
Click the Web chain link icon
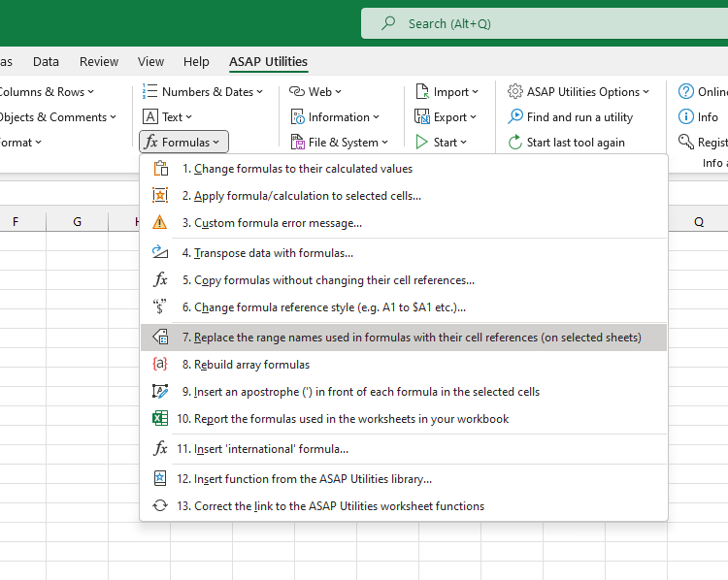[297, 91]
